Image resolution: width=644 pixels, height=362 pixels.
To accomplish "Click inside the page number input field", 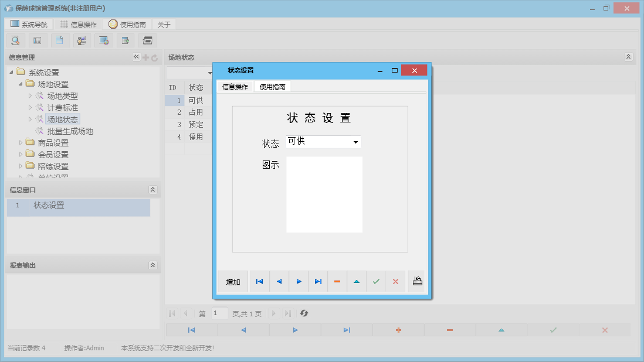I will [x=219, y=313].
